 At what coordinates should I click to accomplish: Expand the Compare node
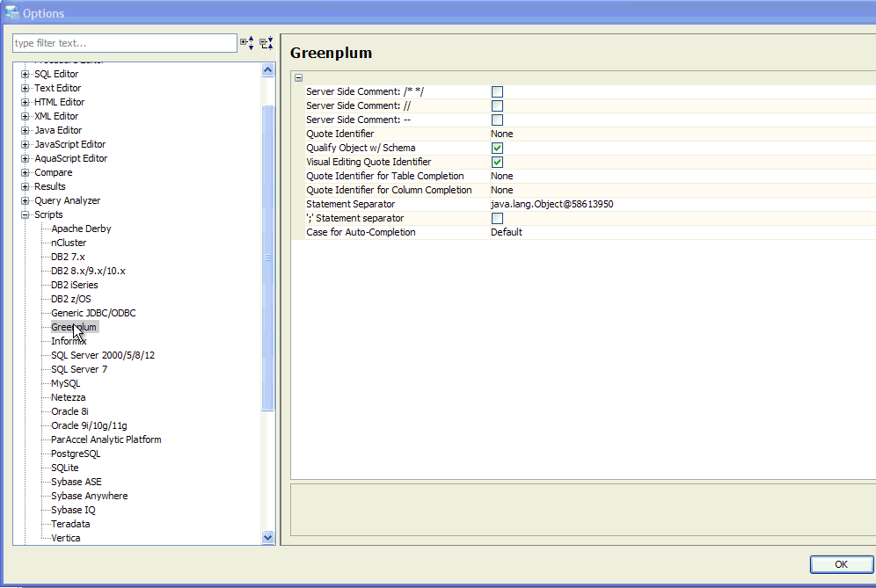(25, 172)
